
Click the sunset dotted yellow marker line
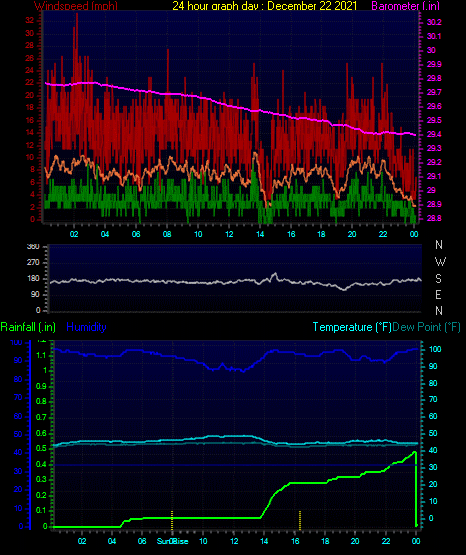[x=300, y=520]
